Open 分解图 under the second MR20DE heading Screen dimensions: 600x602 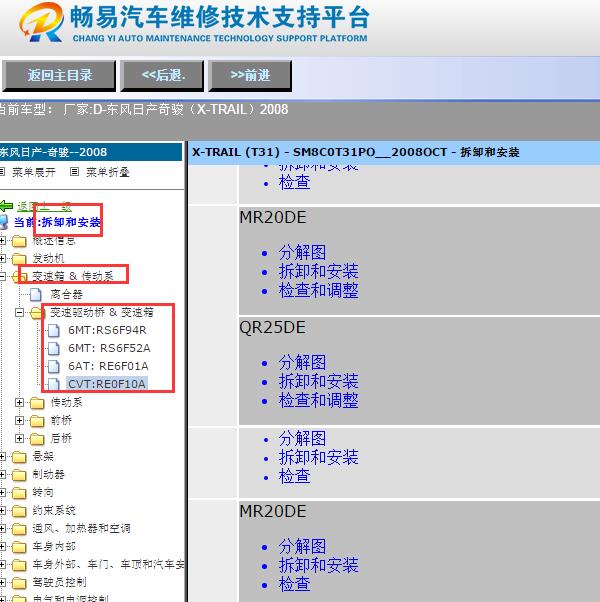coord(302,546)
